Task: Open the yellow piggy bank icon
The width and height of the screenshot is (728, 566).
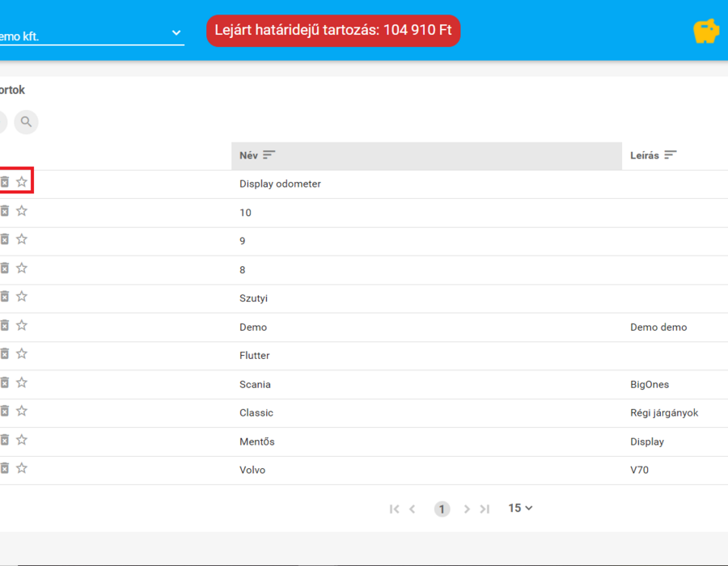Action: tap(705, 31)
